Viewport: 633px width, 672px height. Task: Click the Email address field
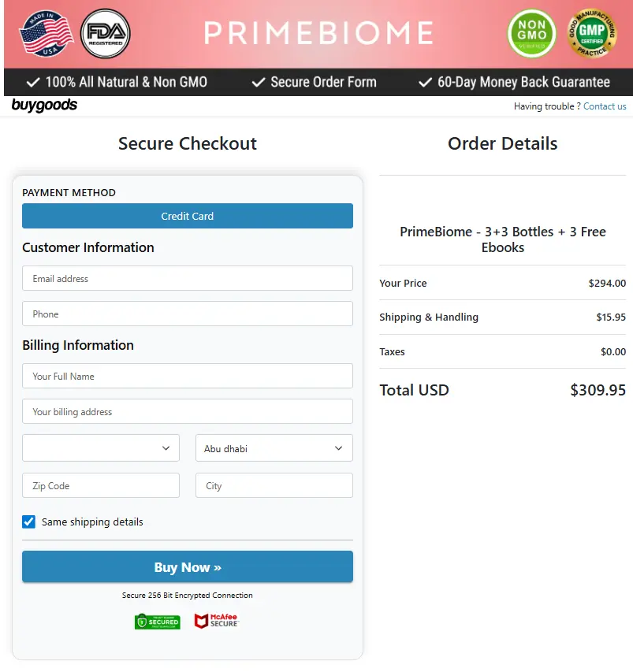[x=187, y=278]
